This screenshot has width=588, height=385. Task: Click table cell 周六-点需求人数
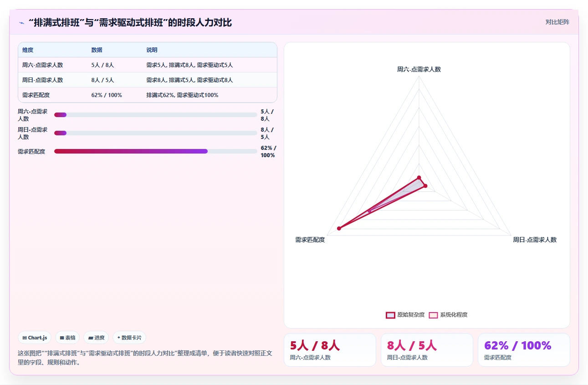[43, 65]
